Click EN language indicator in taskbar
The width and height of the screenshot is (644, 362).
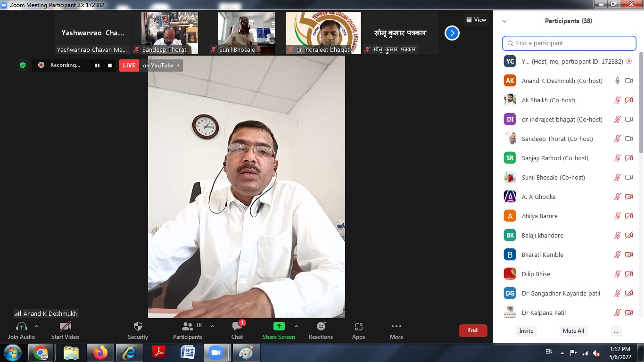coord(549,352)
